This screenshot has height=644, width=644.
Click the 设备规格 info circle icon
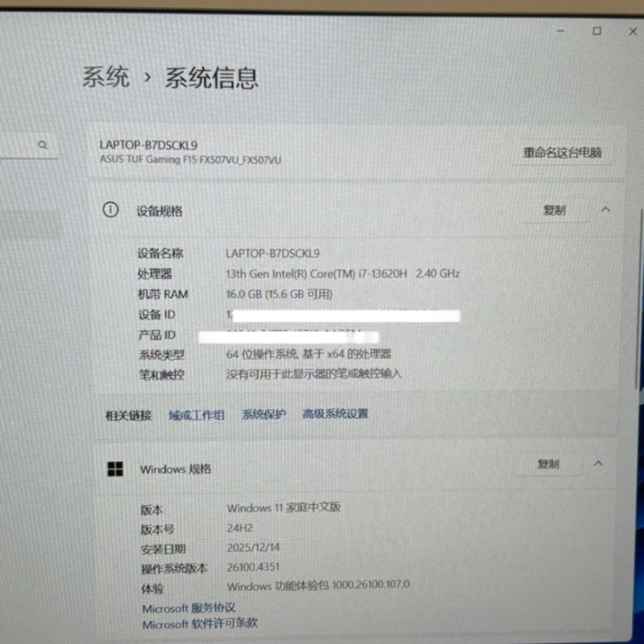[110, 210]
